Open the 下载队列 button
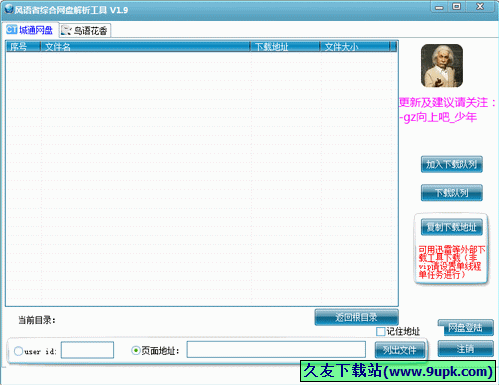Image resolution: width=499 pixels, height=385 pixels. [x=451, y=192]
